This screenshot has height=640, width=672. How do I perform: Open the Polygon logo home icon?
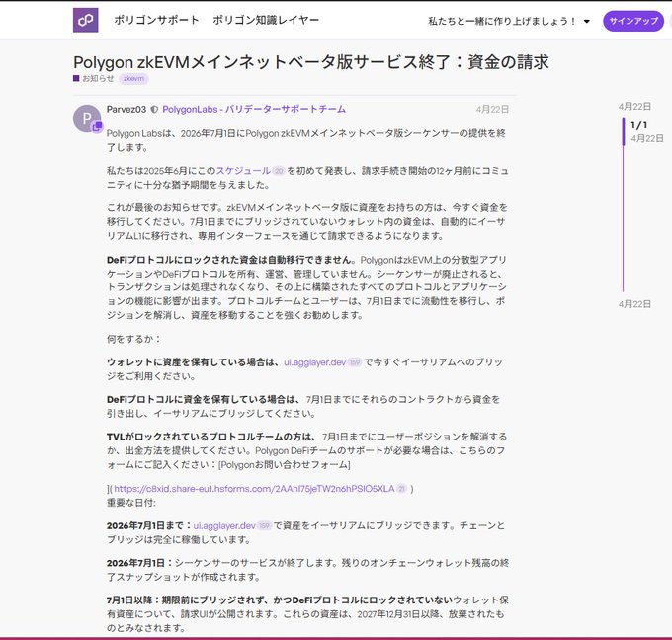pyautogui.click(x=85, y=20)
